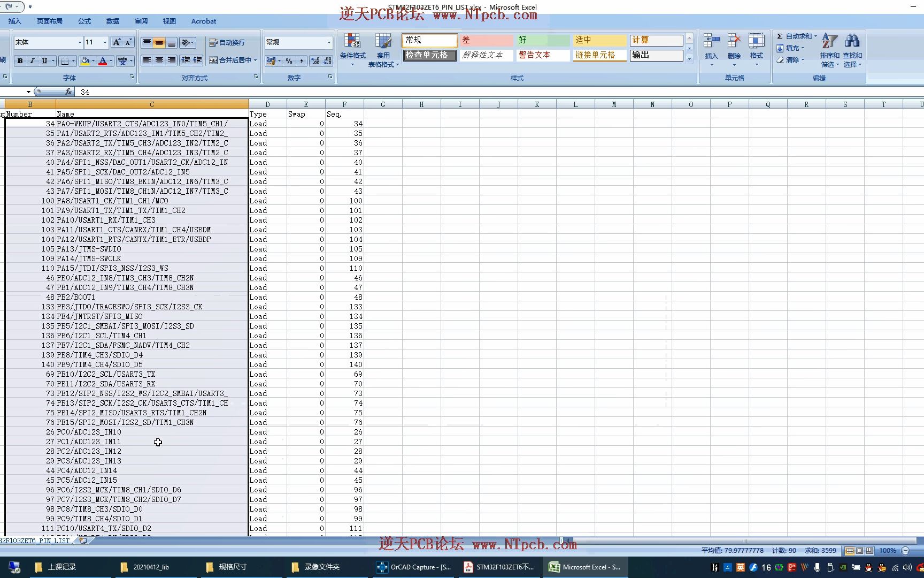The image size is (924, 578).
Task: Open the text orientation button
Action: [x=187, y=42]
